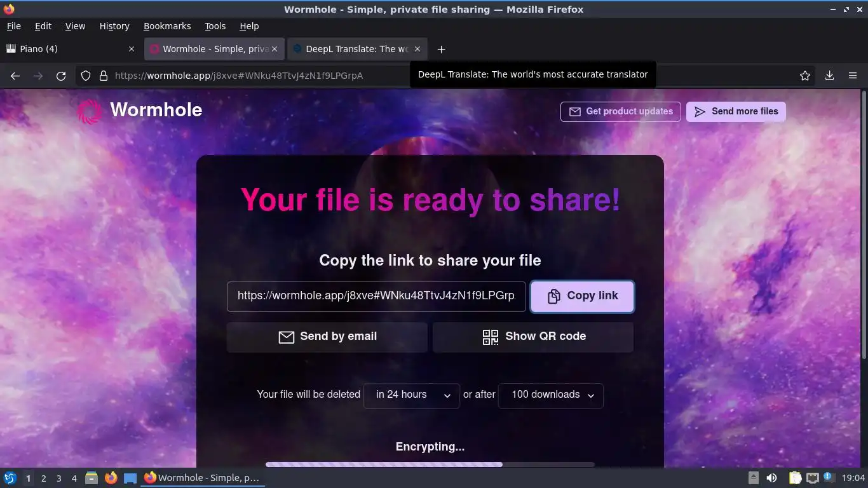The width and height of the screenshot is (868, 488).
Task: Close the DeepL Translate tab
Action: coord(417,49)
